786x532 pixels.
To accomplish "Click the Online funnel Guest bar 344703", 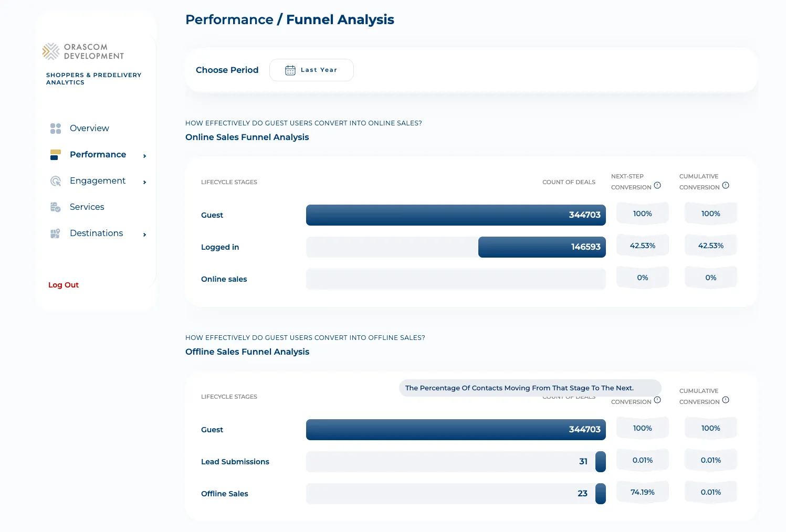I will click(x=456, y=215).
